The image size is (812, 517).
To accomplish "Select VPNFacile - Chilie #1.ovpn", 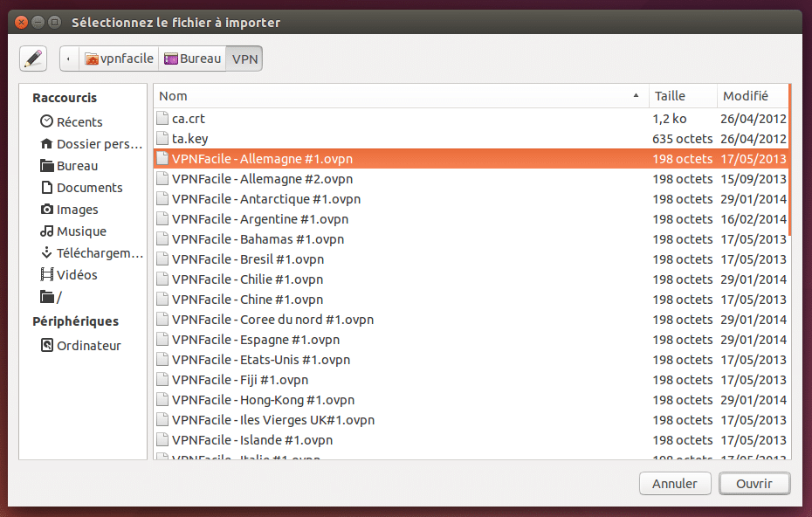I will pos(471,279).
